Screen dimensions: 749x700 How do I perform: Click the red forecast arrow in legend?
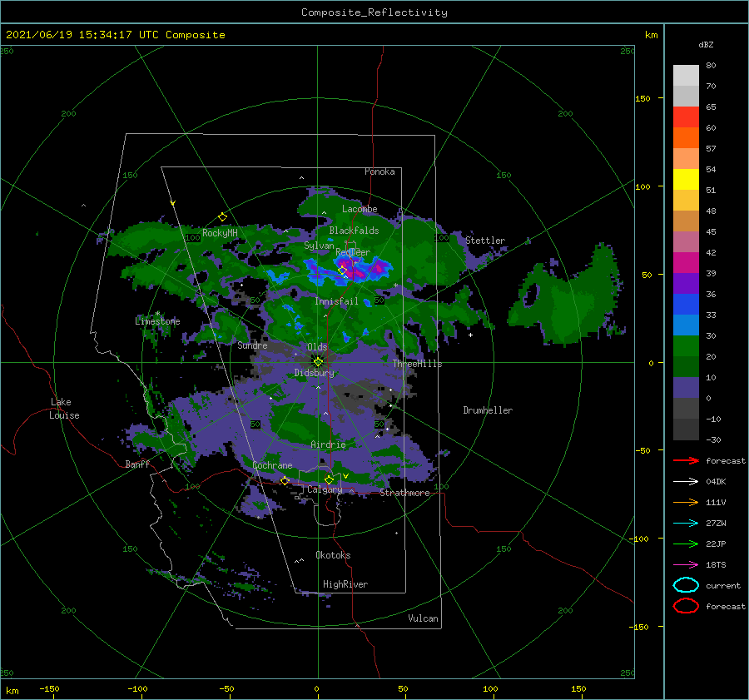(x=686, y=460)
